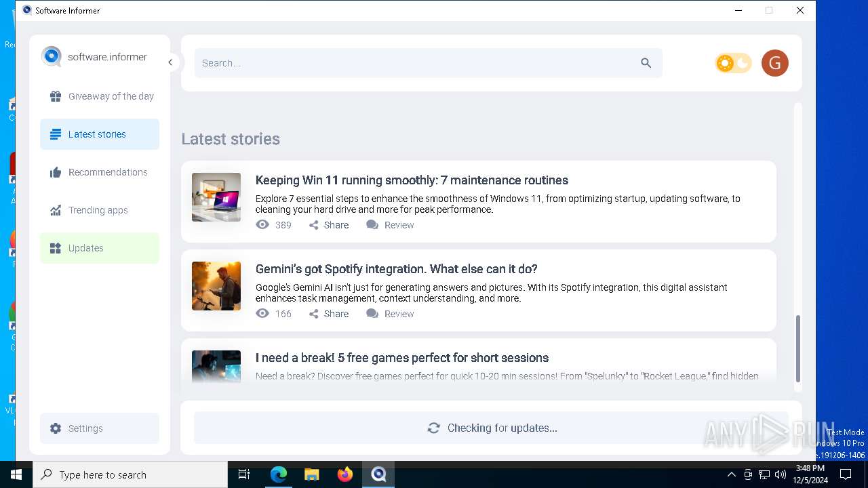
Task: Review the Win 11 maintenance story
Action: 390,225
